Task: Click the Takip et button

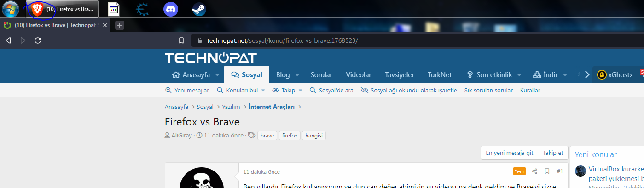Action: coord(553,153)
